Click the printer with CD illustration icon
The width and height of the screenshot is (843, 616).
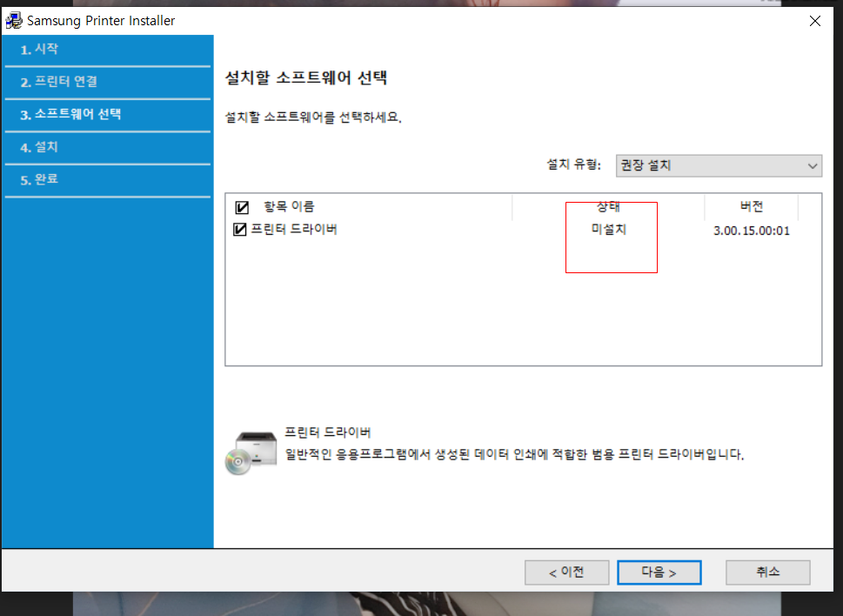(251, 452)
